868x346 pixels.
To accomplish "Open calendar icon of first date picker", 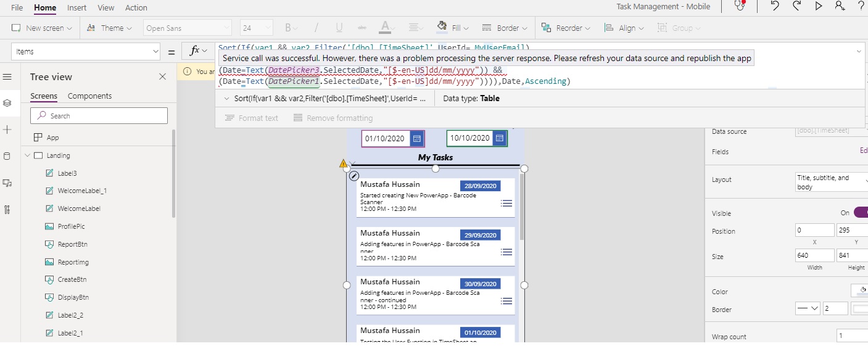I will pos(416,139).
